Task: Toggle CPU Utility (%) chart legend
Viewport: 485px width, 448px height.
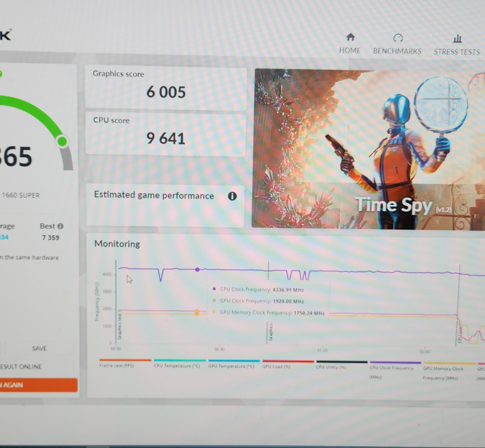Action: [341, 365]
